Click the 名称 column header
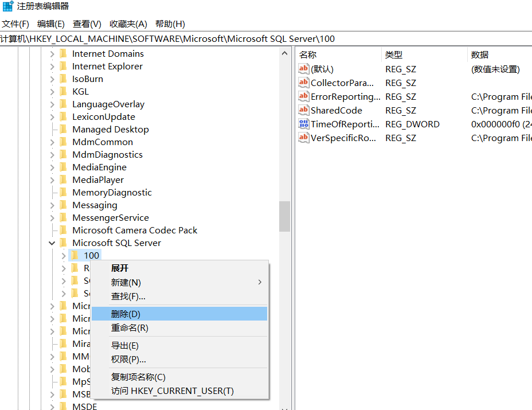 [339, 54]
